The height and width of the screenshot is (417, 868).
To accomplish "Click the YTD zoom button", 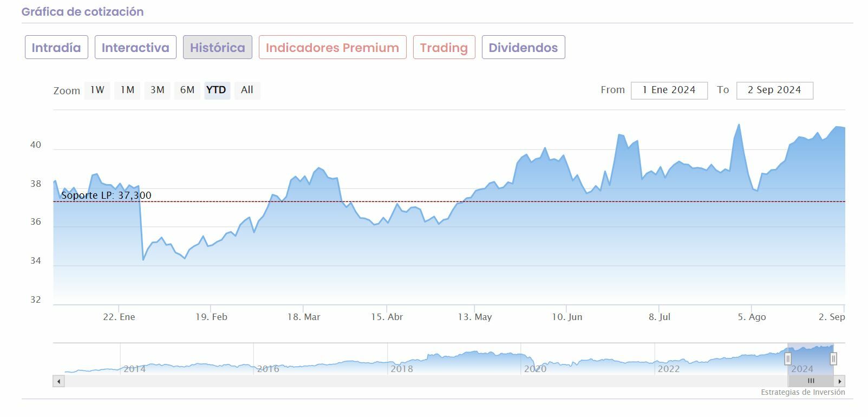I will (x=217, y=90).
